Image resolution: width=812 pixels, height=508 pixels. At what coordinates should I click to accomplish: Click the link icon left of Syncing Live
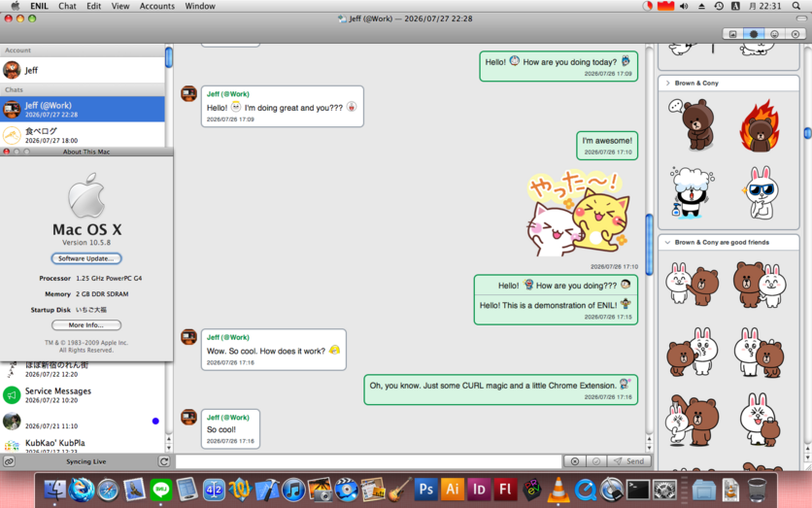[x=9, y=461]
